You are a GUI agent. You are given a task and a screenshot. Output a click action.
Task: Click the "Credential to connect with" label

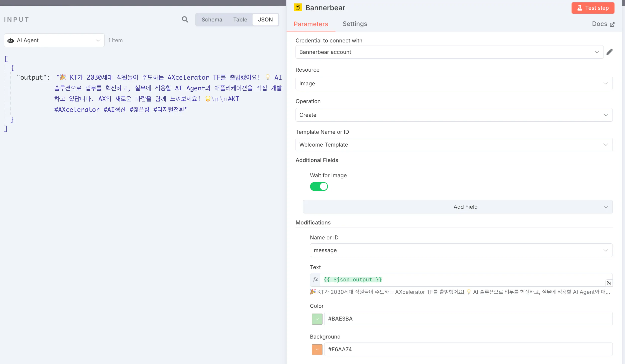pos(329,40)
